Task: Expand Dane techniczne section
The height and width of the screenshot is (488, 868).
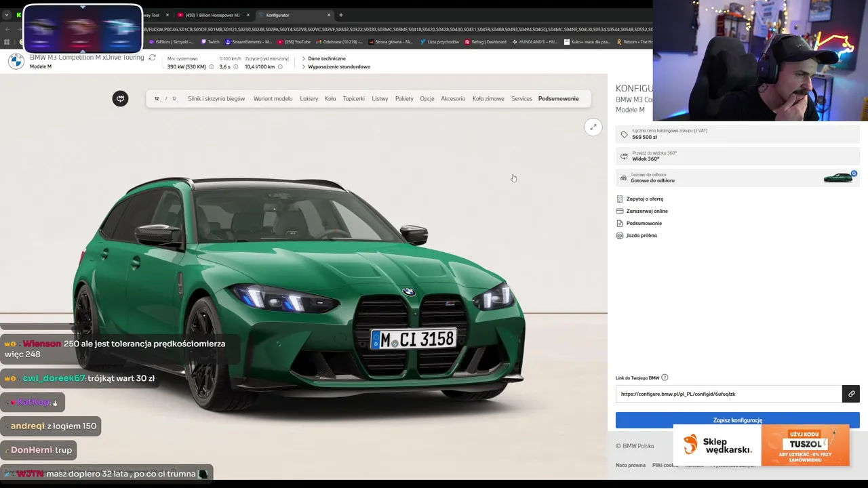Action: [323, 58]
